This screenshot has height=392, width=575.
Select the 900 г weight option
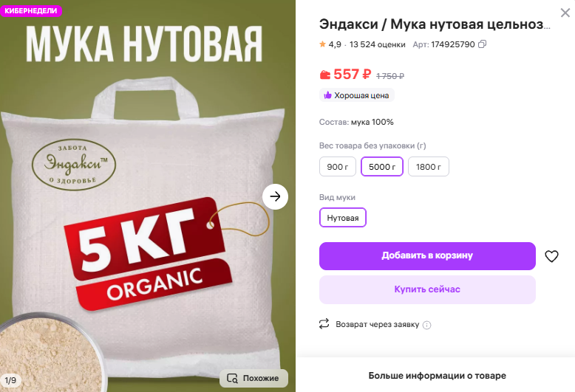click(x=337, y=167)
